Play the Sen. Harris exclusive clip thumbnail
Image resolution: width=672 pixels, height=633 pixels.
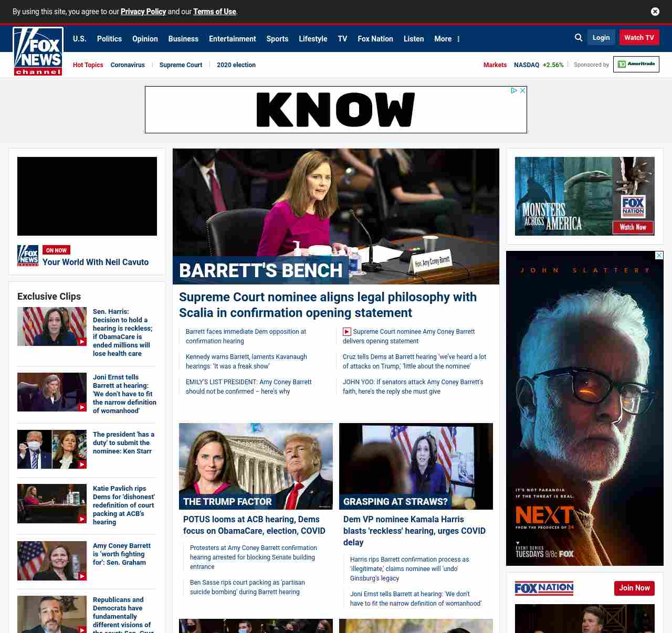(52, 326)
